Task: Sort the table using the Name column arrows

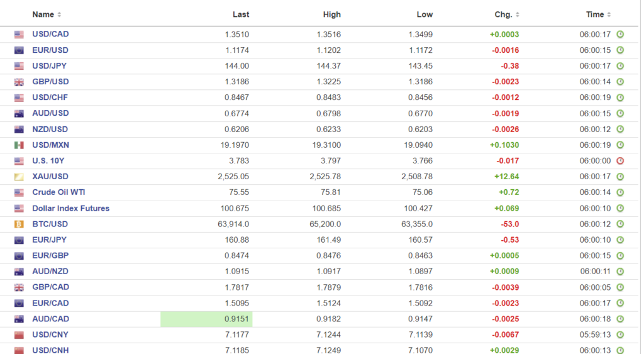Action: (x=59, y=14)
